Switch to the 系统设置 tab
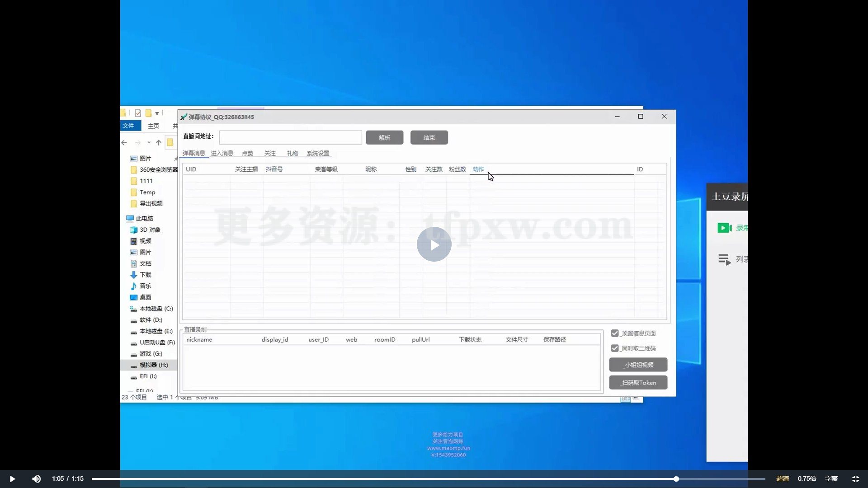Image resolution: width=868 pixels, height=488 pixels. 318,154
